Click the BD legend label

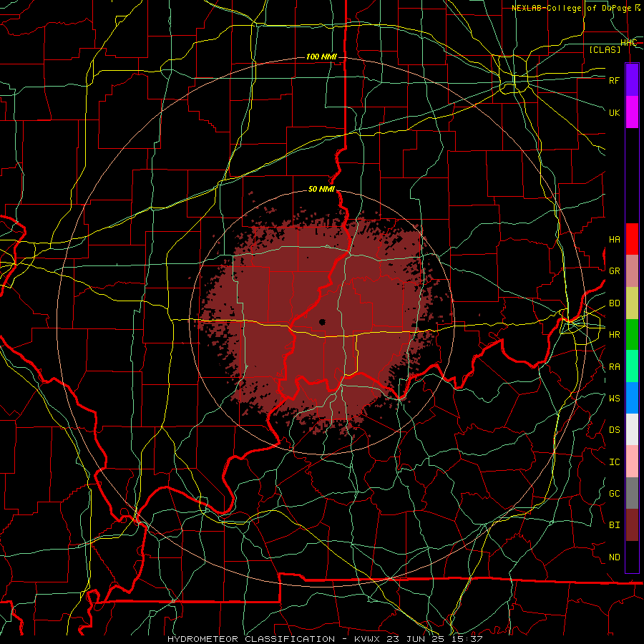(615, 303)
